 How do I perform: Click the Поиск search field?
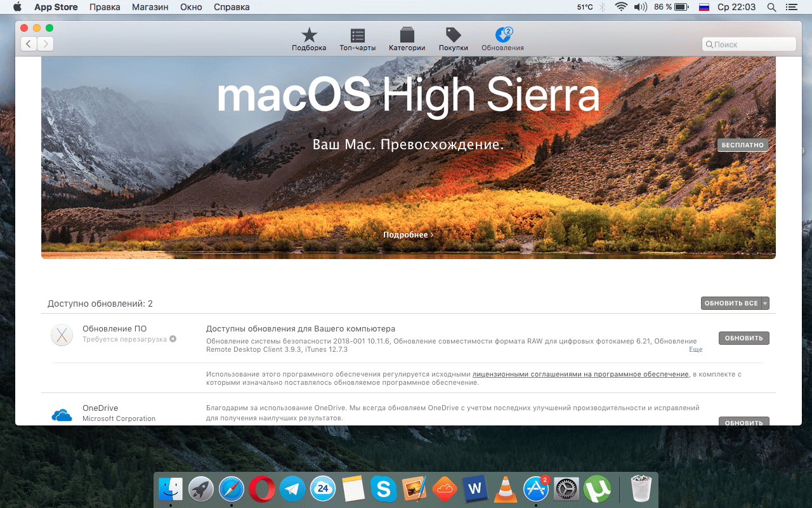pyautogui.click(x=749, y=44)
